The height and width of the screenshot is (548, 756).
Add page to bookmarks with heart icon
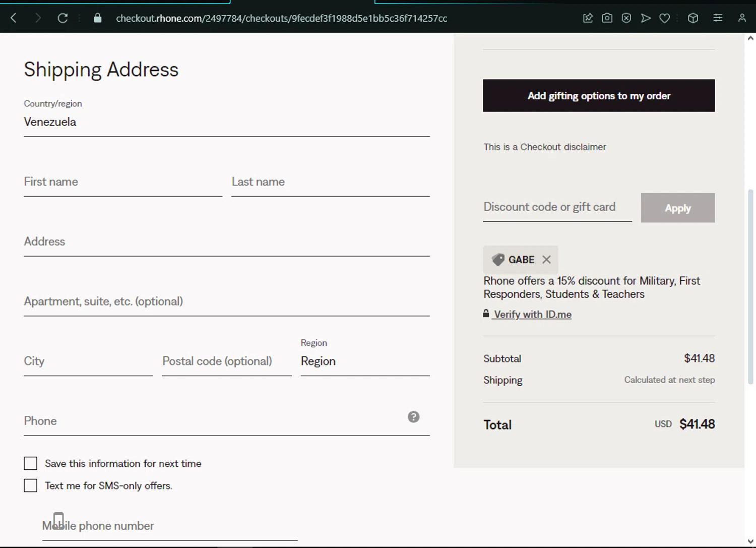[x=665, y=18]
